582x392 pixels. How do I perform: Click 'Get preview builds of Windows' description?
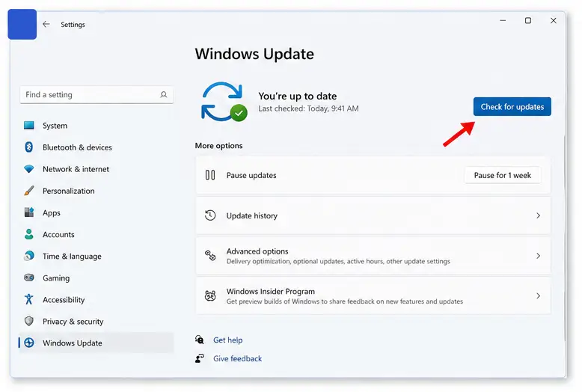344,301
